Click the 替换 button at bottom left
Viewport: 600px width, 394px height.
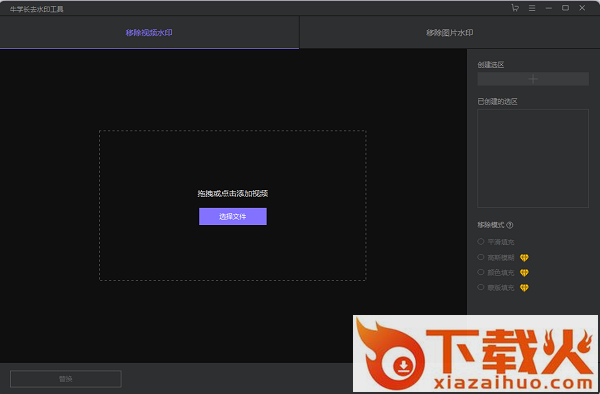coord(66,379)
